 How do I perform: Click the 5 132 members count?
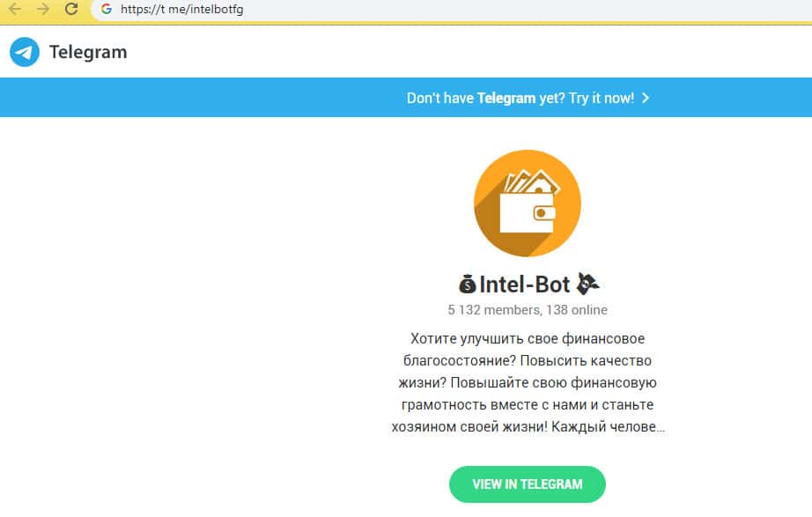(x=492, y=310)
